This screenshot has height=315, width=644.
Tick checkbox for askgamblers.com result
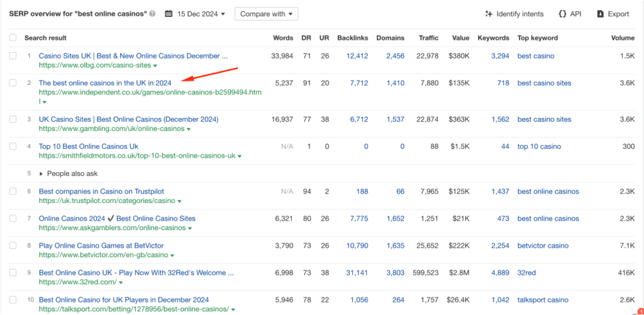point(13,218)
